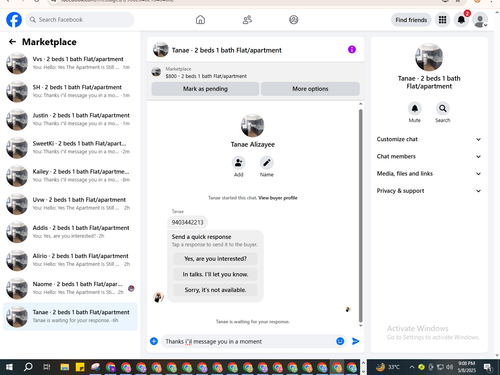The image size is (500, 375).
Task: Click the volume icon in system tray
Action: tap(449, 367)
